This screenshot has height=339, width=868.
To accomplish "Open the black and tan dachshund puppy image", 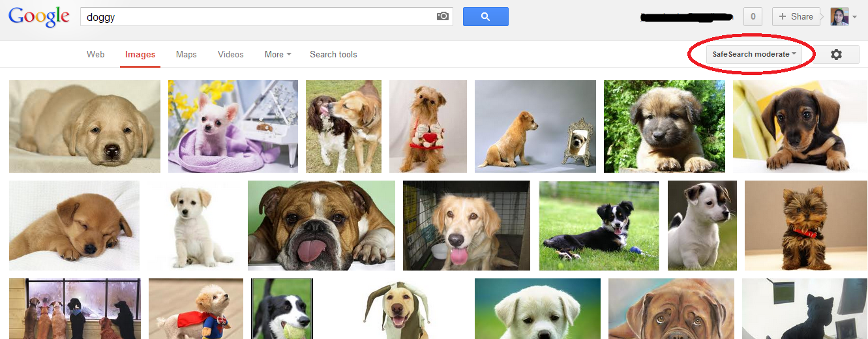I will 800,126.
